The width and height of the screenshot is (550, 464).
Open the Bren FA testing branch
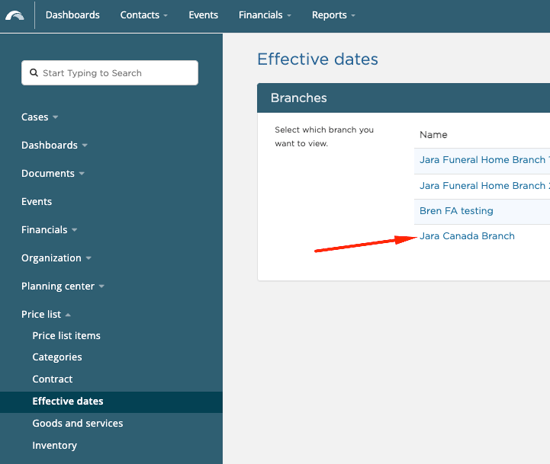[x=456, y=211]
